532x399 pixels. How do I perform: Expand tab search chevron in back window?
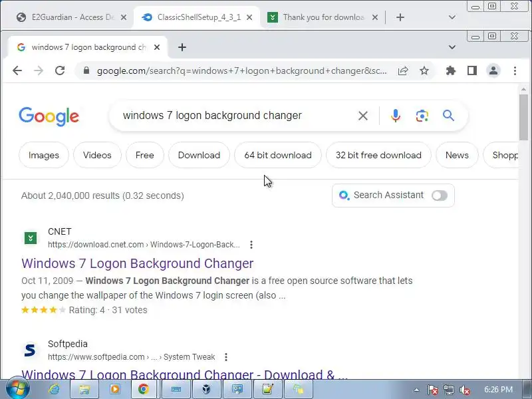point(452,17)
